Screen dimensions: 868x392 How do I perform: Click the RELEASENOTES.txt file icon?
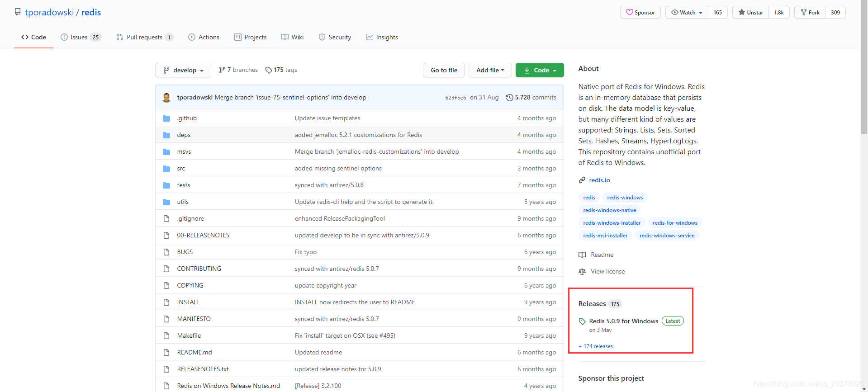166,369
